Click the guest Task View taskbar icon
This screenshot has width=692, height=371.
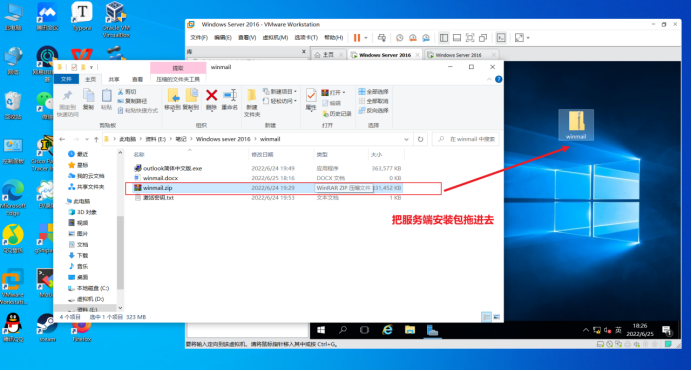coord(364,330)
